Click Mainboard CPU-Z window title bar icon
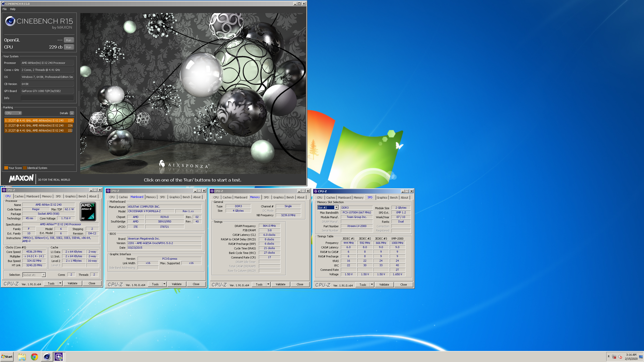The height and width of the screenshot is (362, 644). coord(108,191)
